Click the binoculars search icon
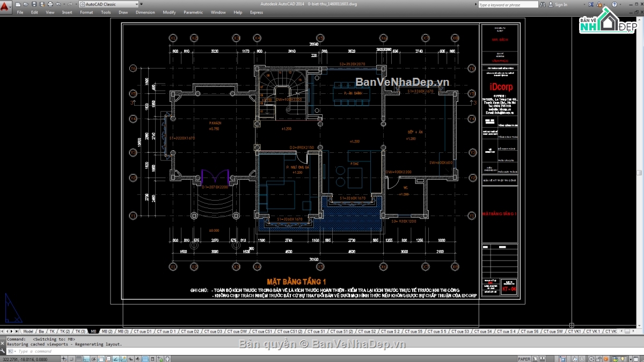 (x=543, y=4)
